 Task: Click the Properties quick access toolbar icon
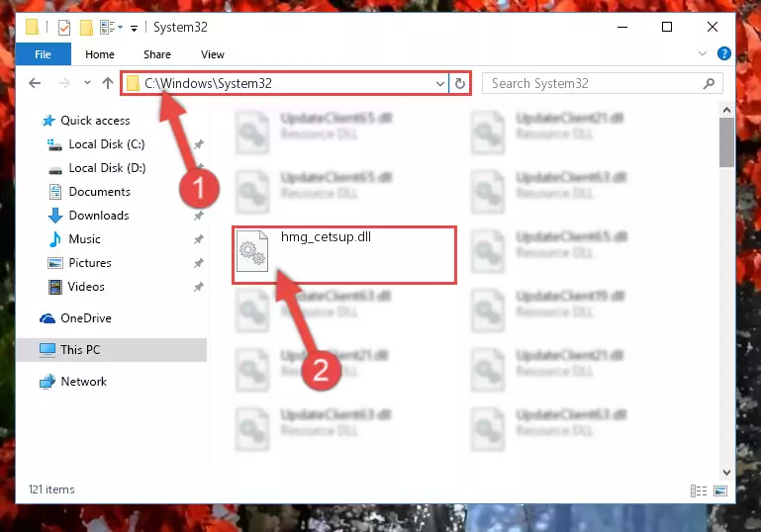tap(63, 28)
